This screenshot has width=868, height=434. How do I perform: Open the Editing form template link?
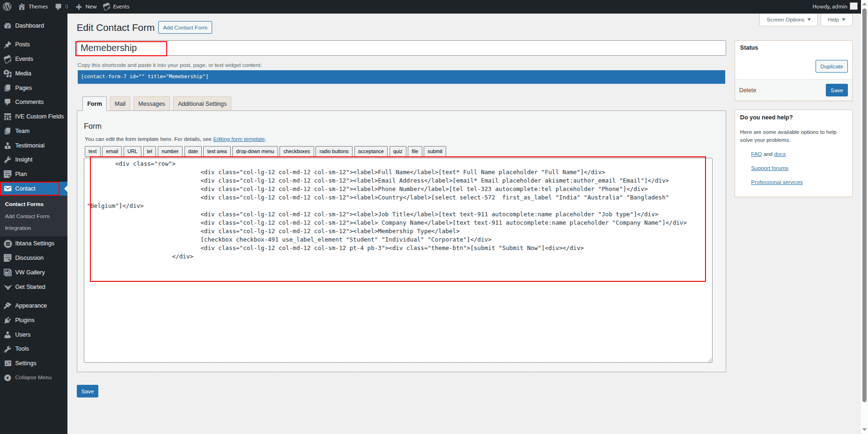[x=239, y=139]
